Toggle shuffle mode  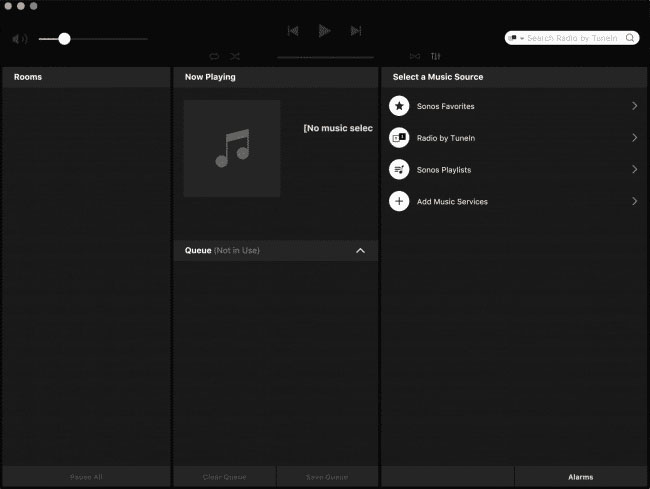[234, 56]
